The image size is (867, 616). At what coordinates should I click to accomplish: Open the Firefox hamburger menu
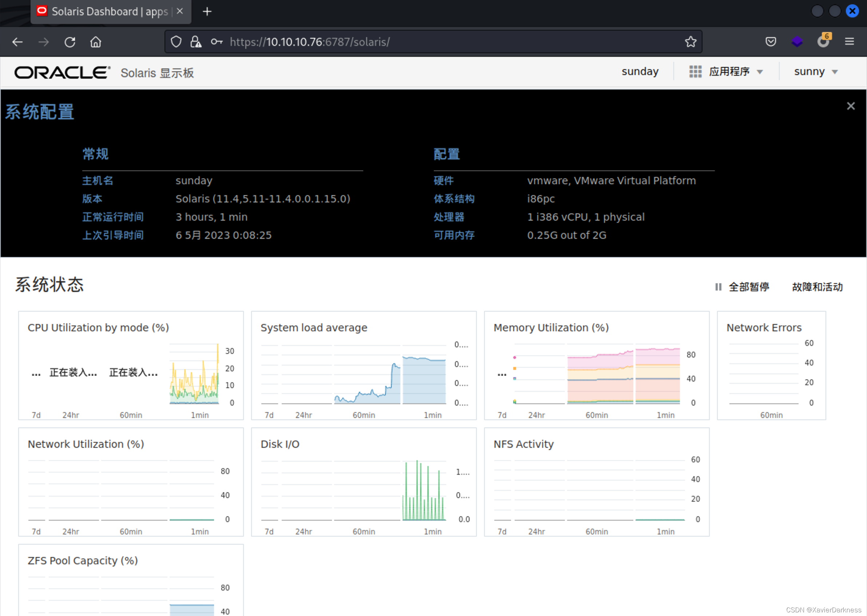tap(850, 42)
